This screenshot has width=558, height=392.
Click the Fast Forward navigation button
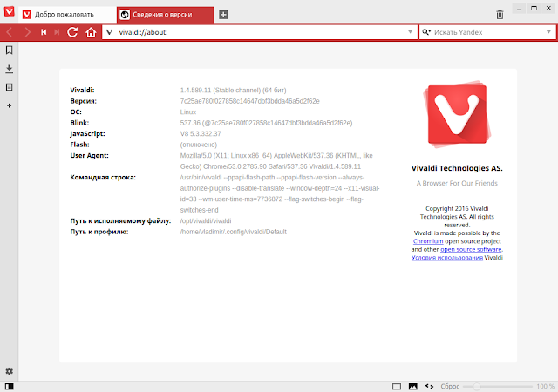tap(57, 32)
